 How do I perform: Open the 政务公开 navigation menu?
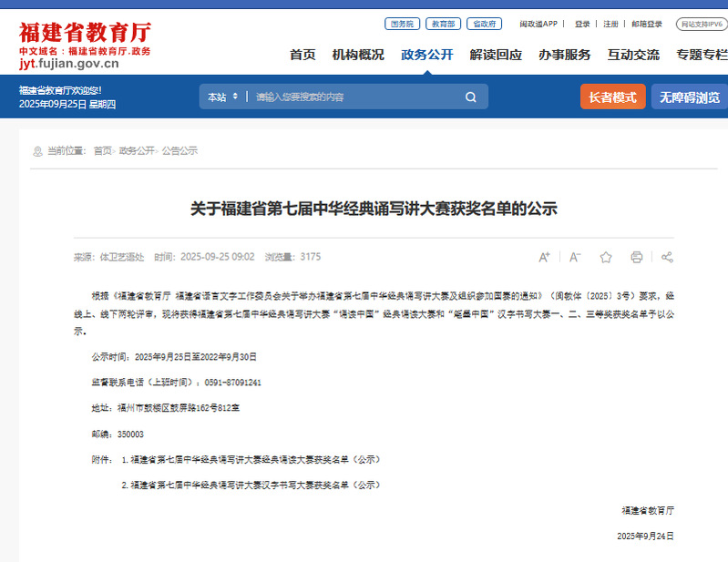coord(426,55)
